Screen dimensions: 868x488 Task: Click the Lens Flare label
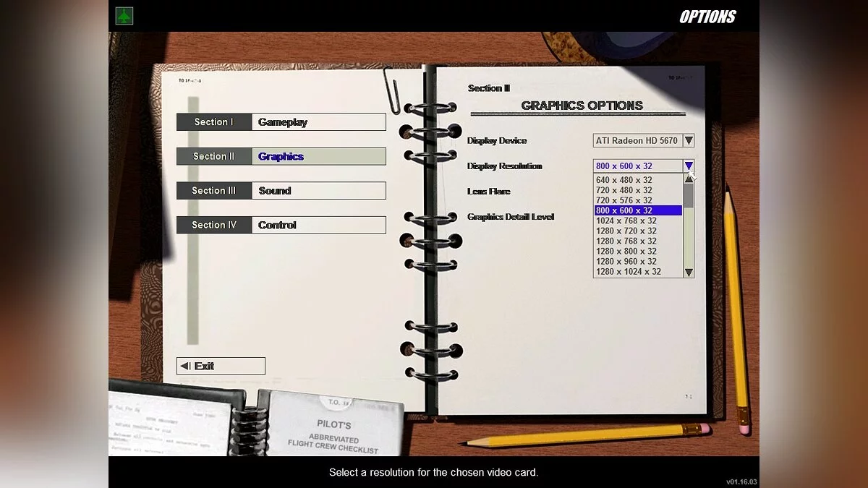pyautogui.click(x=489, y=192)
